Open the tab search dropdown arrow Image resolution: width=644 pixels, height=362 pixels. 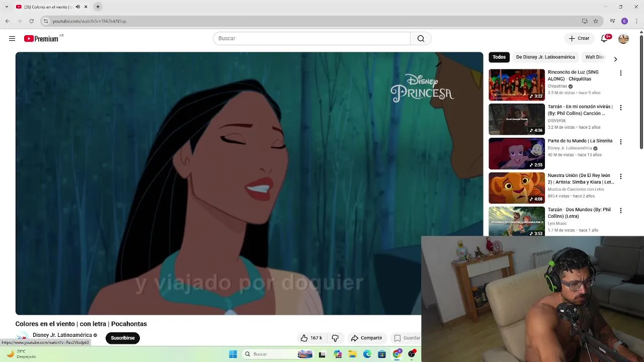click(7, 7)
